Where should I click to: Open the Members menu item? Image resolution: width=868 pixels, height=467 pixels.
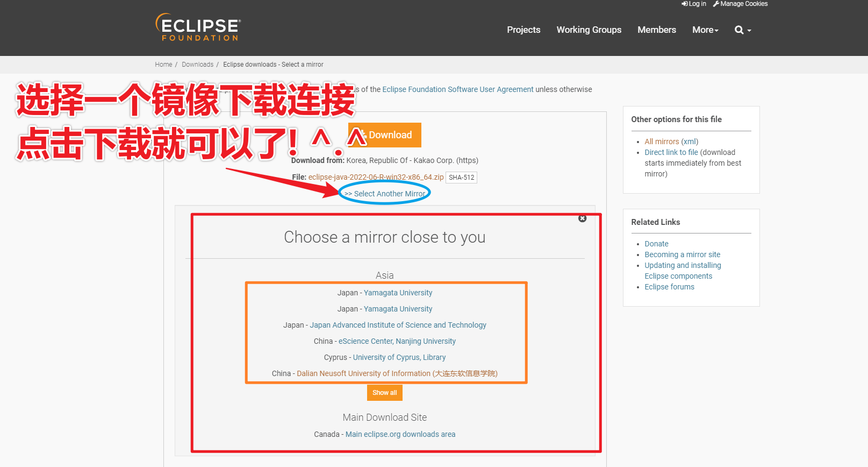point(657,30)
